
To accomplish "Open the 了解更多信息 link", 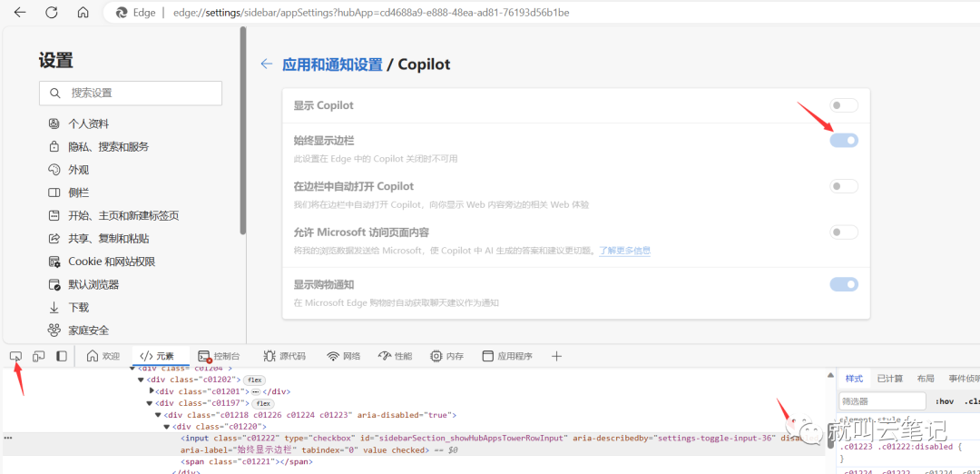I will (625, 251).
